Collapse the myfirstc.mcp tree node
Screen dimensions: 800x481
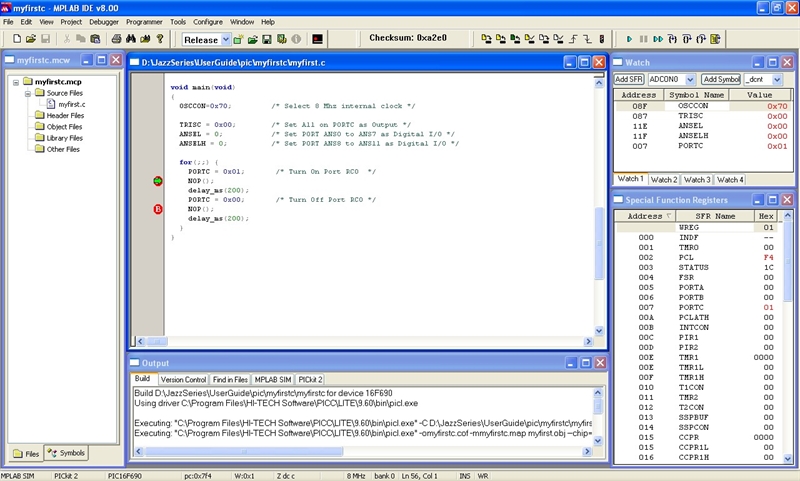tap(16, 82)
